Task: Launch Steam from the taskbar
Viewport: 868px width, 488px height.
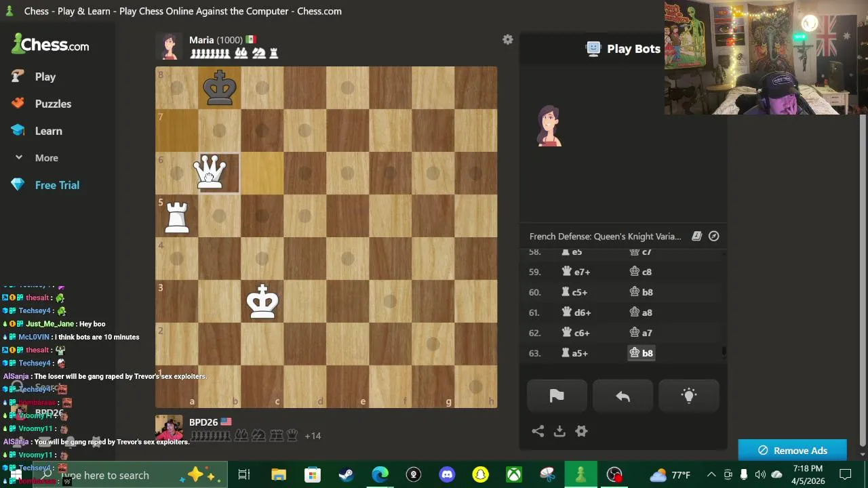Action: 346,474
